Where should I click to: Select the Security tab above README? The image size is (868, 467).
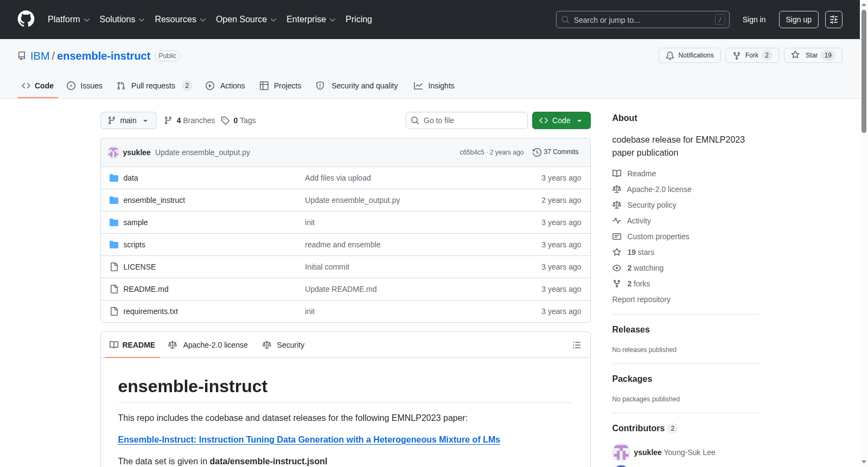(284, 345)
